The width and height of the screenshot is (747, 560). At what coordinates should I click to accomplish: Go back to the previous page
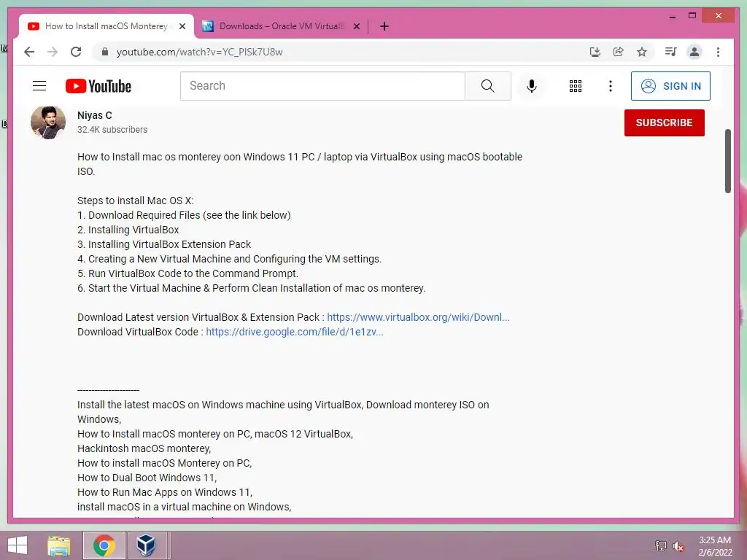(x=29, y=52)
